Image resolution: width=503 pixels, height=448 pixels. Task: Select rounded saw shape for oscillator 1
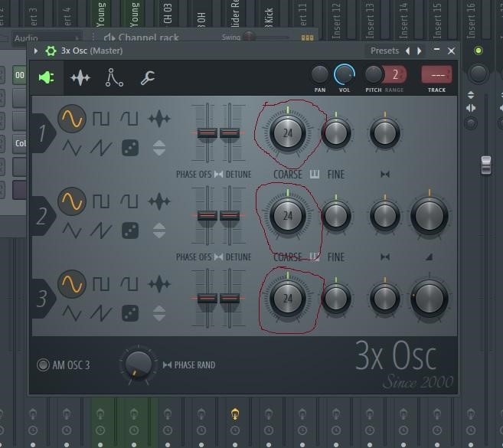(129, 119)
